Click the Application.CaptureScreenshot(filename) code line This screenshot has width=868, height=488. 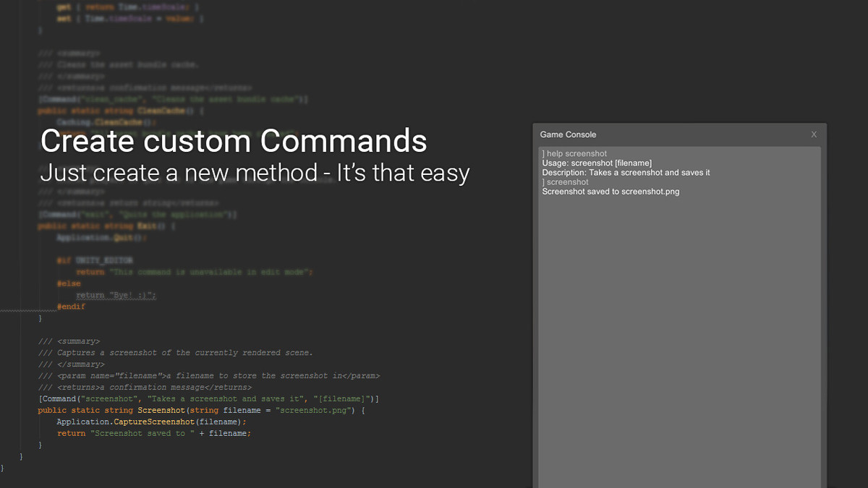click(152, 422)
